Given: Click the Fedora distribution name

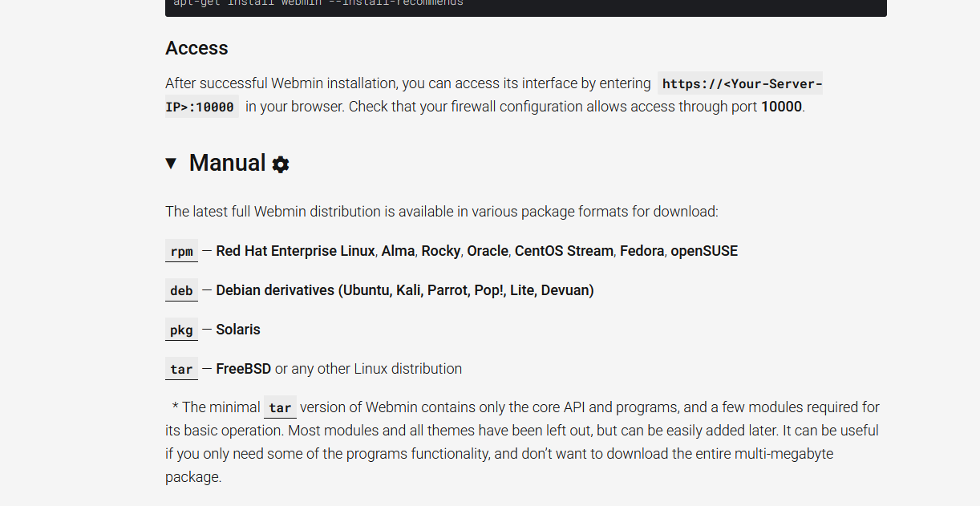Looking at the screenshot, I should tap(642, 251).
